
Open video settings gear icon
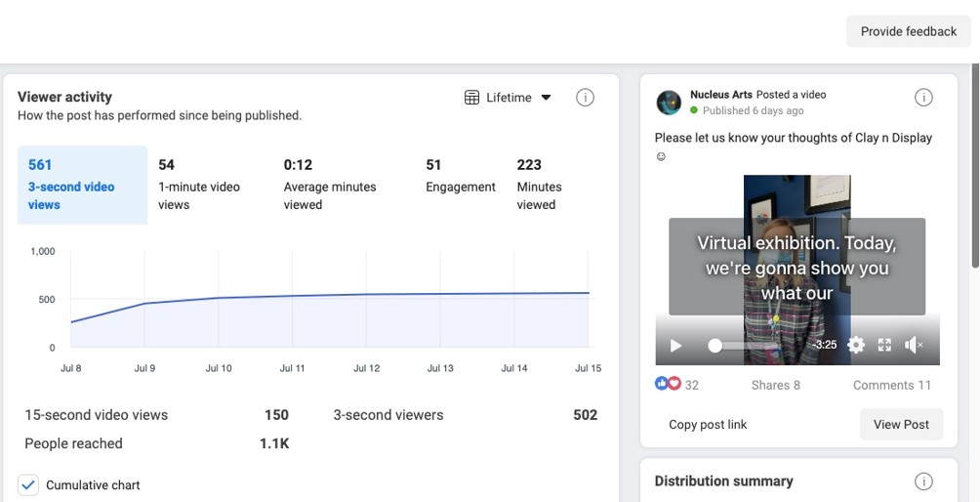click(856, 345)
